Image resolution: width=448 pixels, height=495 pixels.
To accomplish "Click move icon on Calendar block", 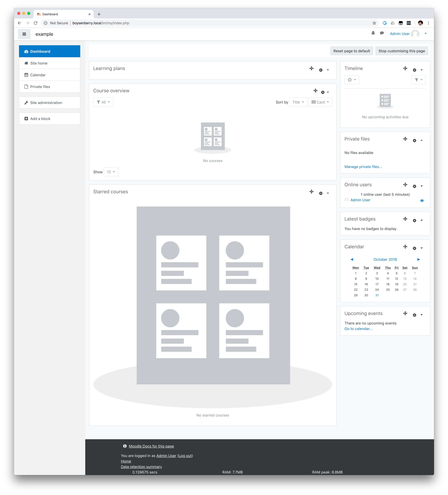I will pyautogui.click(x=405, y=247).
